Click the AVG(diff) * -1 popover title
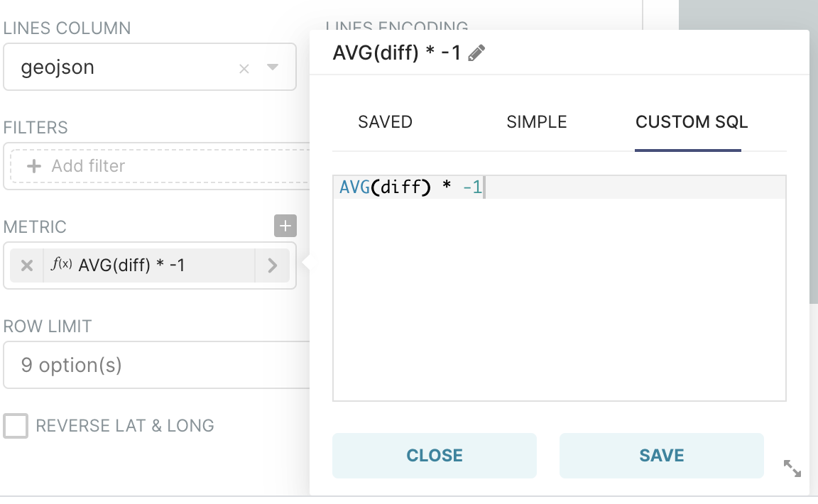Screen dimensions: 818x504 tap(397, 53)
